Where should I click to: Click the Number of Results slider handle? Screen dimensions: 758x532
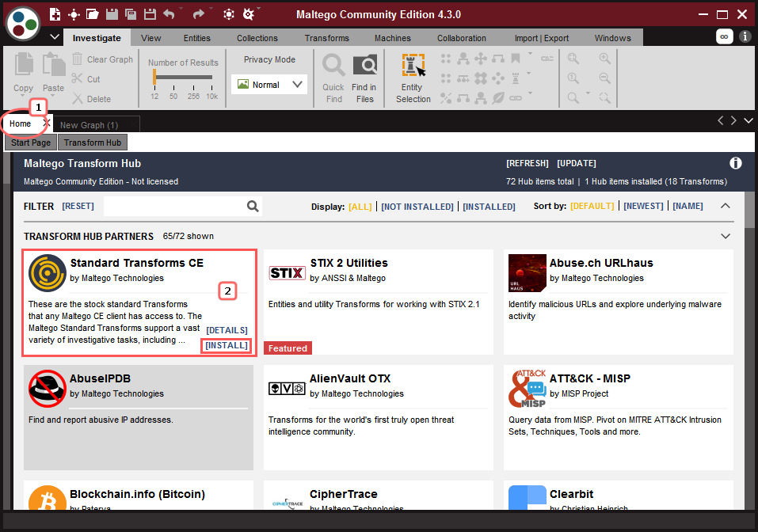tap(154, 77)
